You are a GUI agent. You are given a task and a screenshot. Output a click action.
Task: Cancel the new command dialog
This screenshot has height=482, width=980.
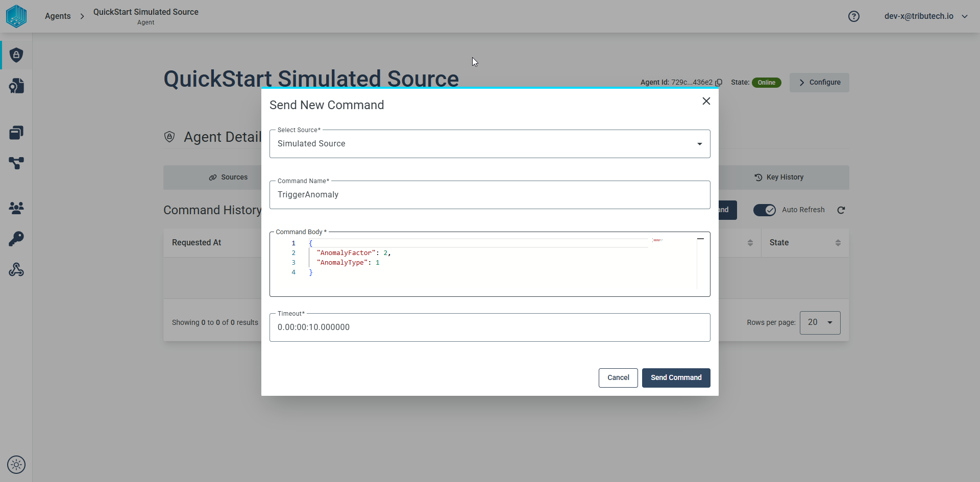[x=618, y=378]
